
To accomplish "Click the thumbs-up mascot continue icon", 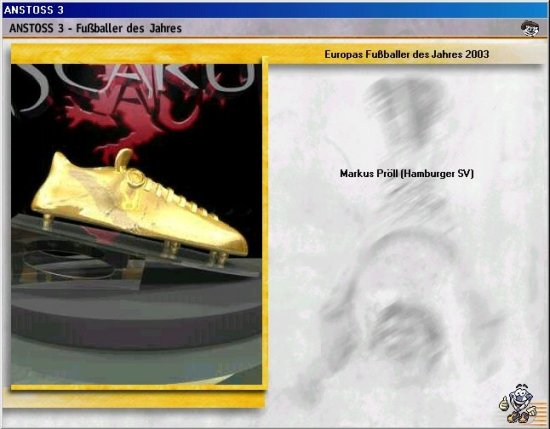I will tap(518, 403).
